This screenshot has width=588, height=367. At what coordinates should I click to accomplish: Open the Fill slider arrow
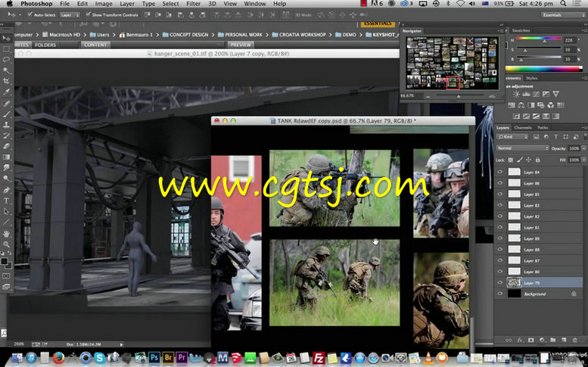[583, 160]
